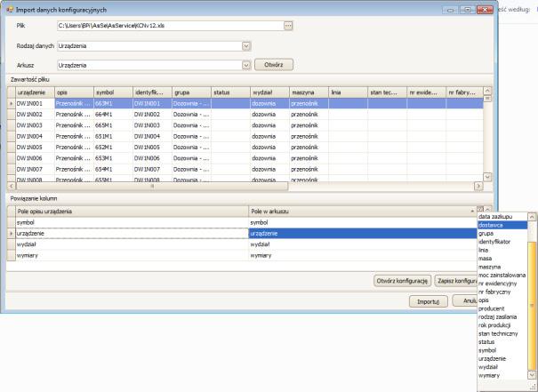Screen dimensions: 538x392
Task: Click the partially hidden Anuluj button
Action: click(x=465, y=300)
